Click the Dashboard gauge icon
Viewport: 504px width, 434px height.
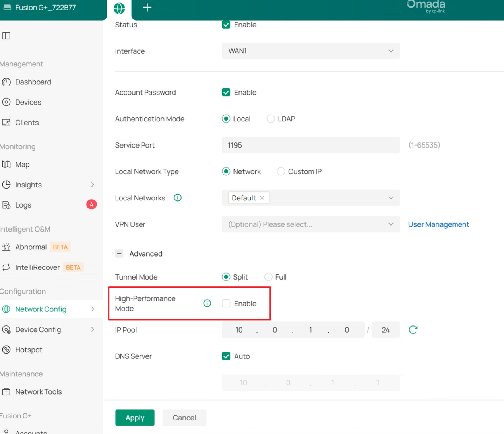6,82
